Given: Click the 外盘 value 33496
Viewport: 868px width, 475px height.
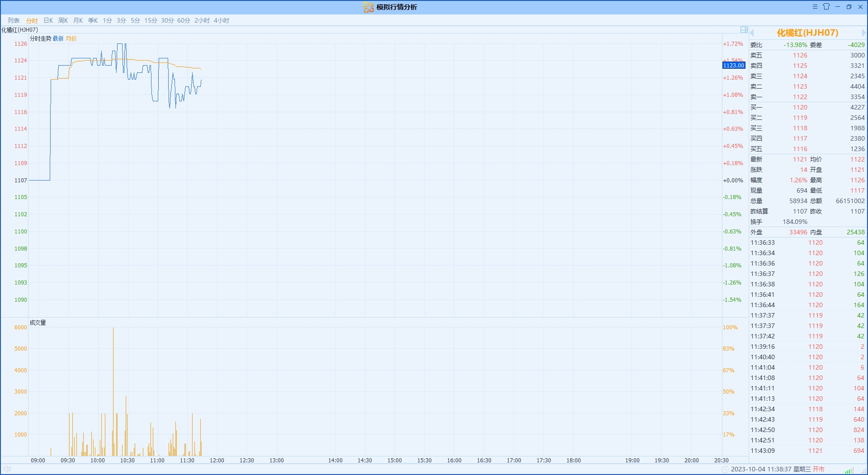Looking at the screenshot, I should coord(798,232).
